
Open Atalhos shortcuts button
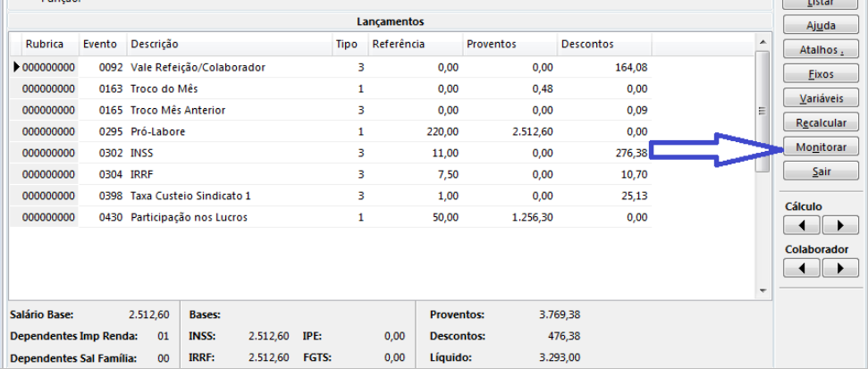(x=821, y=50)
